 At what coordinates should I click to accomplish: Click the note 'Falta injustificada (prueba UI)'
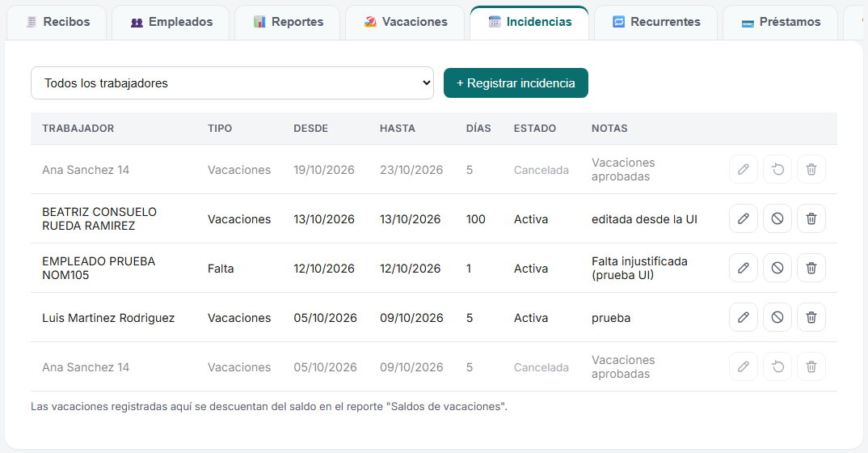[x=639, y=268]
